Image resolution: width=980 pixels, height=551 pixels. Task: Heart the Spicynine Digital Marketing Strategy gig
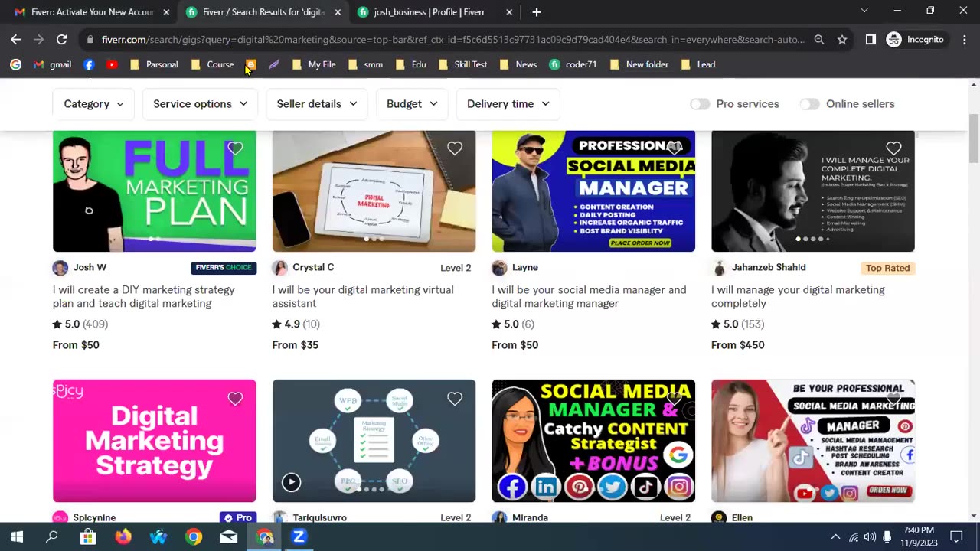(235, 399)
